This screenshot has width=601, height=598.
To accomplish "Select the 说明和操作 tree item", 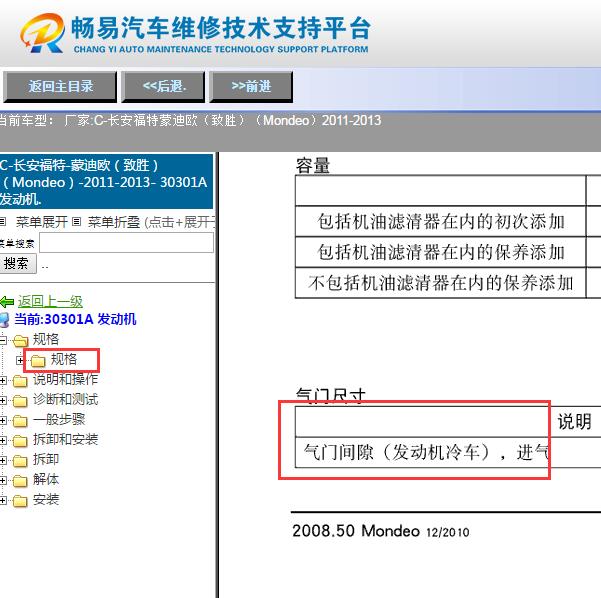I will pyautogui.click(x=66, y=380).
